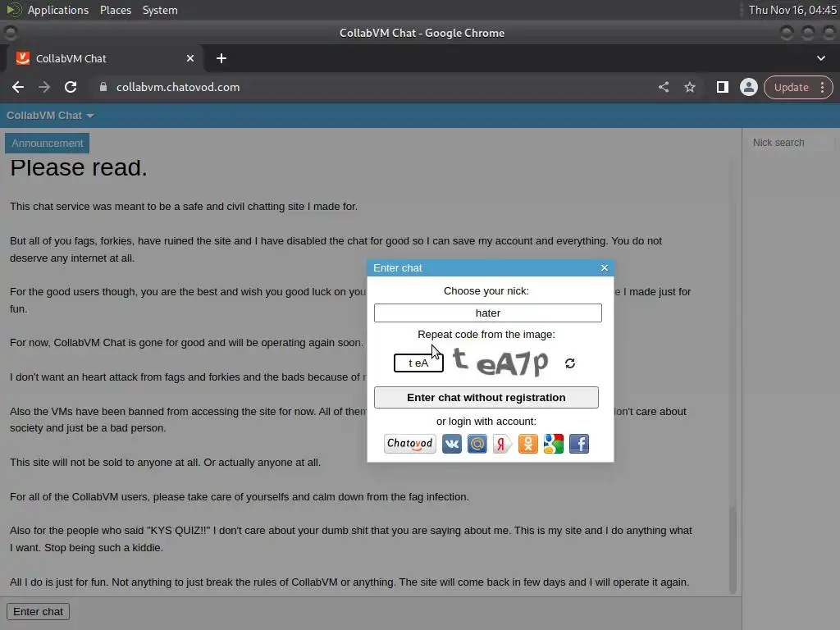
Task: Go back to the previous page
Action: click(x=18, y=87)
